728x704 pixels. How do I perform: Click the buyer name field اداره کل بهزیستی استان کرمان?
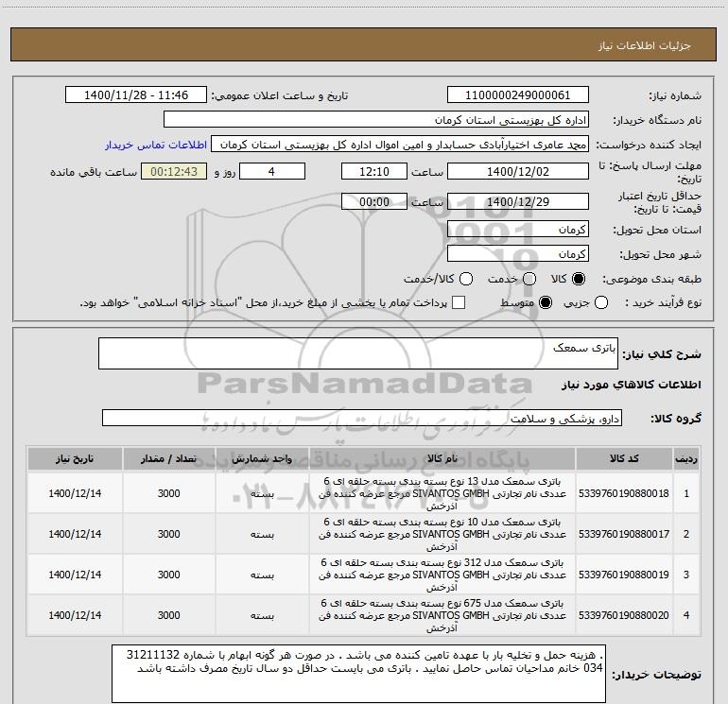click(x=376, y=119)
